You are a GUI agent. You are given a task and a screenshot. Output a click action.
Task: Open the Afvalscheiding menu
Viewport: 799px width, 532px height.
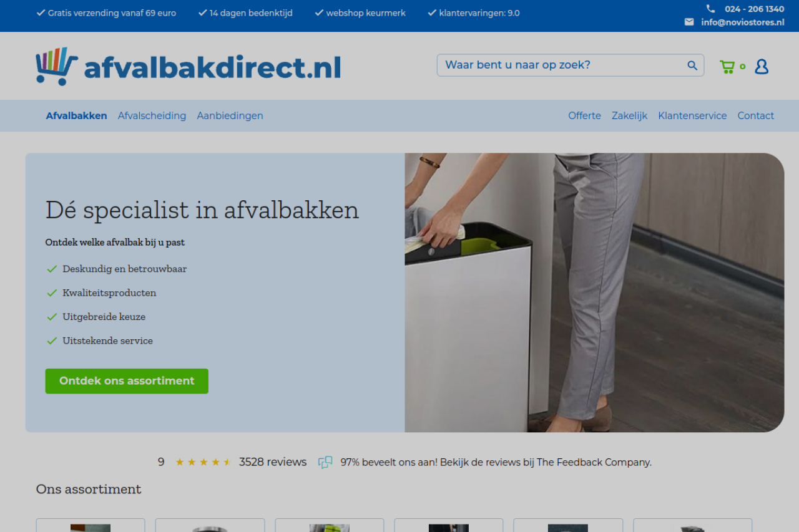(152, 115)
